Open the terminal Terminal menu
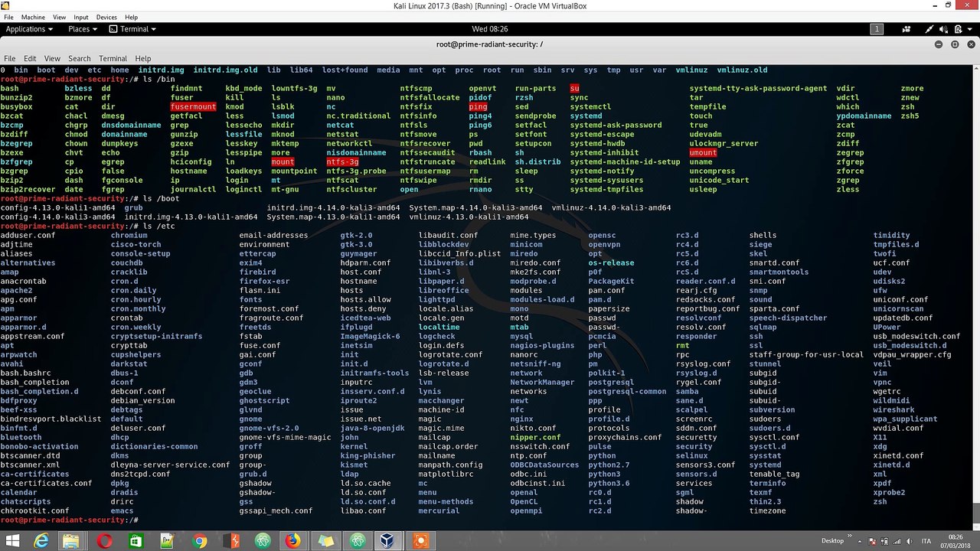The width and height of the screenshot is (980, 551). click(113, 58)
